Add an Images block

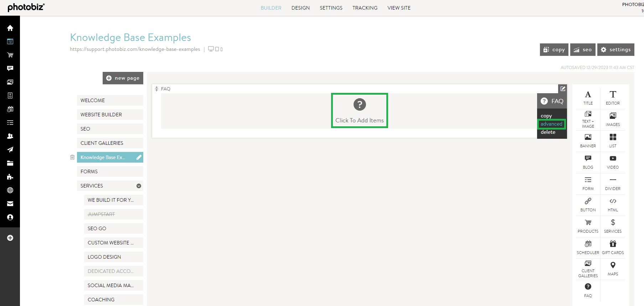click(x=613, y=119)
